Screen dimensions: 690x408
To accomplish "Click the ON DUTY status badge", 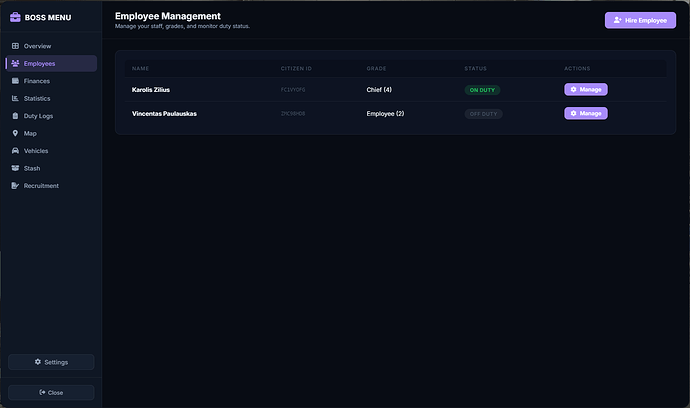I will click(x=482, y=90).
